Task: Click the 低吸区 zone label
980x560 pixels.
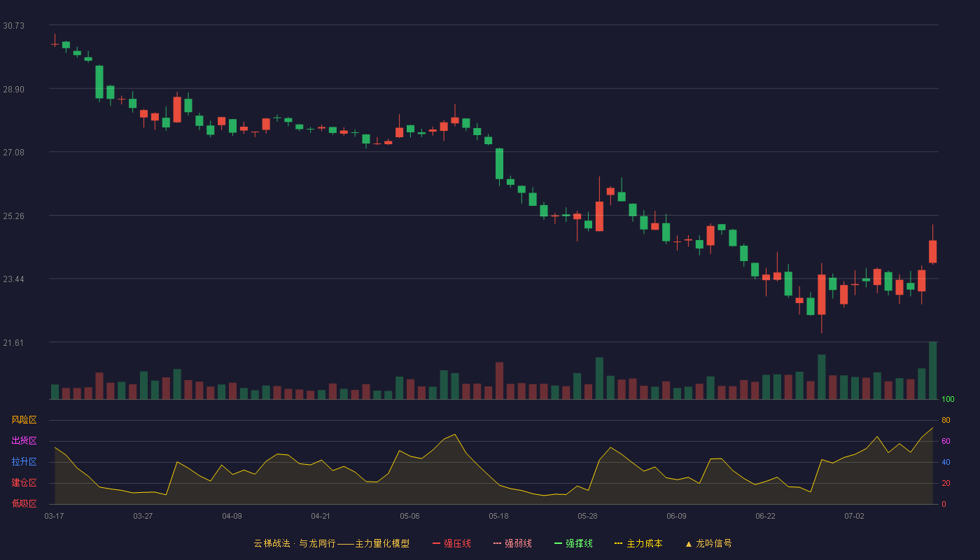Action: 24,503
